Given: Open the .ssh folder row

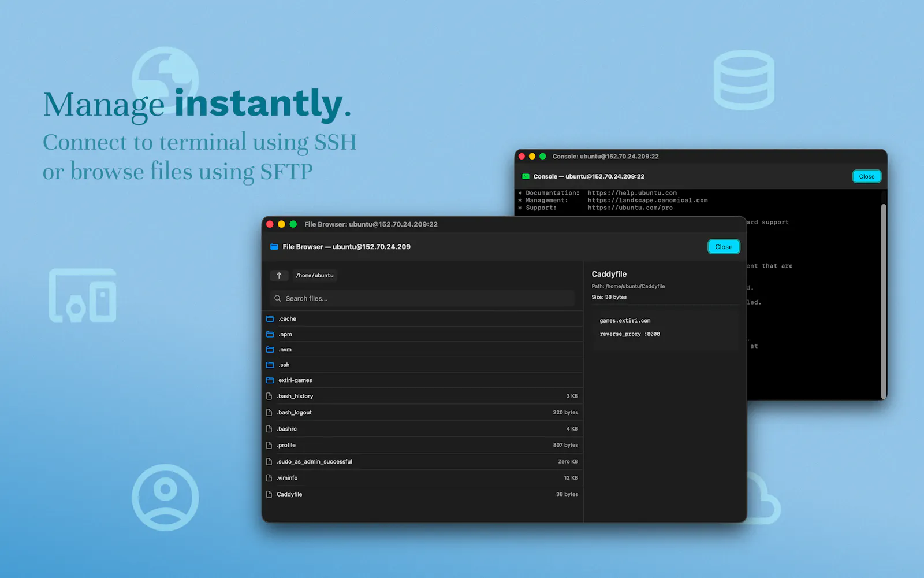Looking at the screenshot, I should tap(423, 365).
